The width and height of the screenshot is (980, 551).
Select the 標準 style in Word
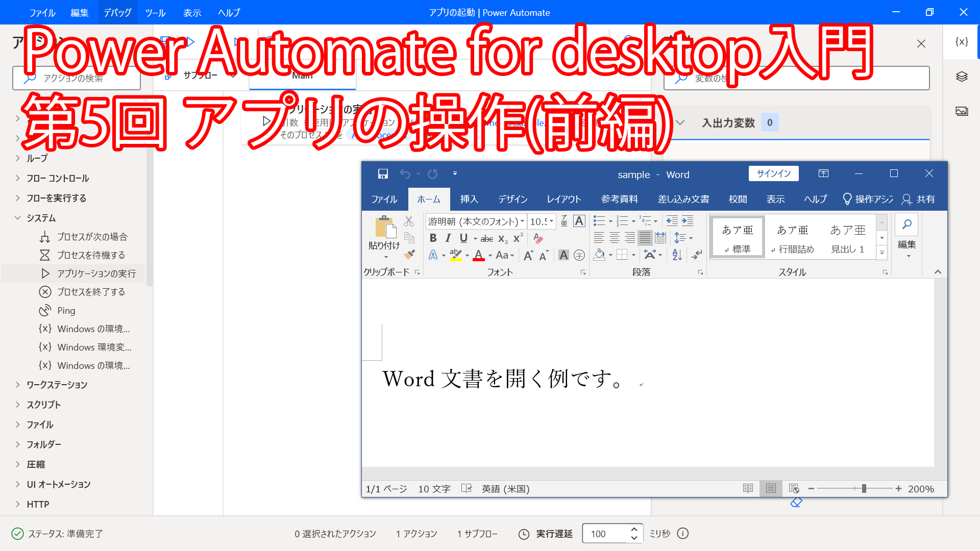click(738, 237)
